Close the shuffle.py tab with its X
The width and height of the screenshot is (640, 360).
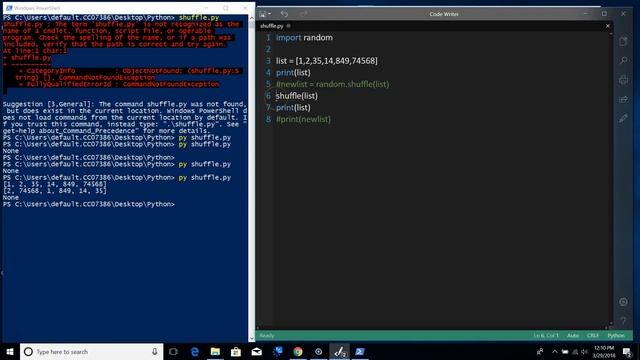pyautogui.click(x=607, y=26)
